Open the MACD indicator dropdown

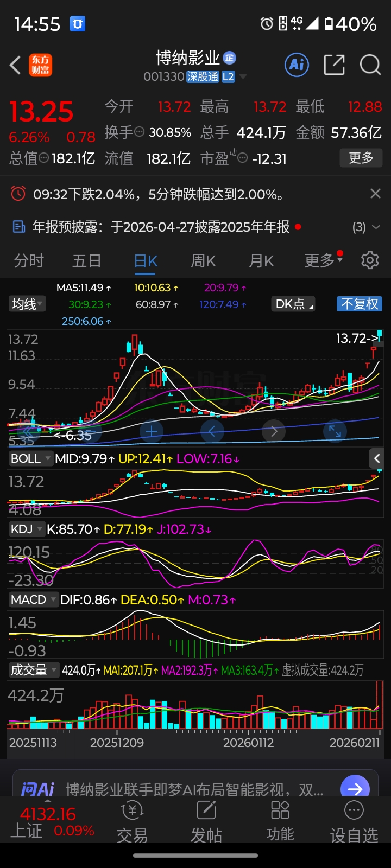pos(34,599)
